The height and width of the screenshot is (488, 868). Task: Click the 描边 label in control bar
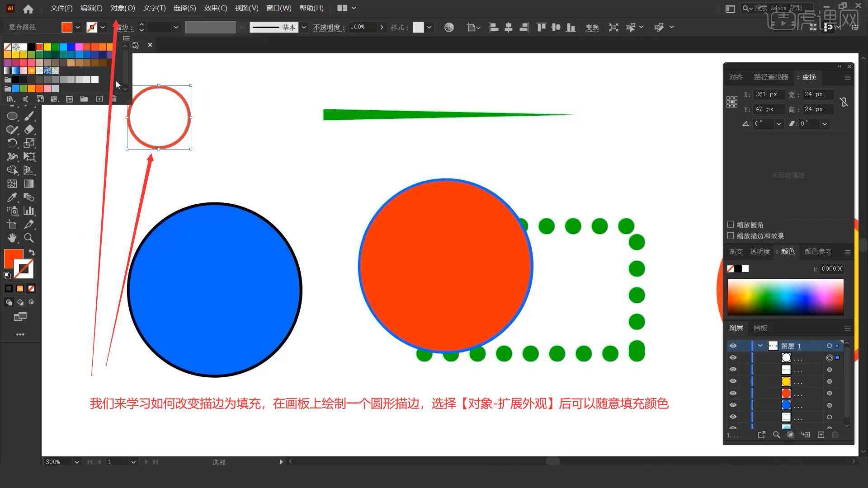123,28
